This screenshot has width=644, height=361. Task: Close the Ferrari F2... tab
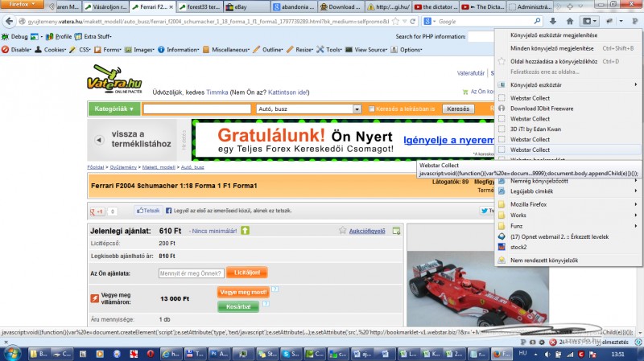click(x=171, y=7)
